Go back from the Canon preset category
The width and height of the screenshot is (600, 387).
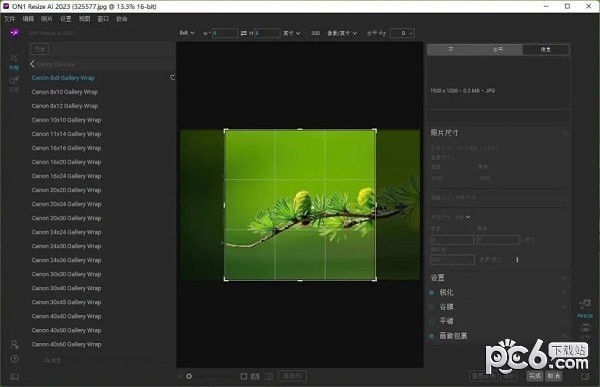[33, 64]
